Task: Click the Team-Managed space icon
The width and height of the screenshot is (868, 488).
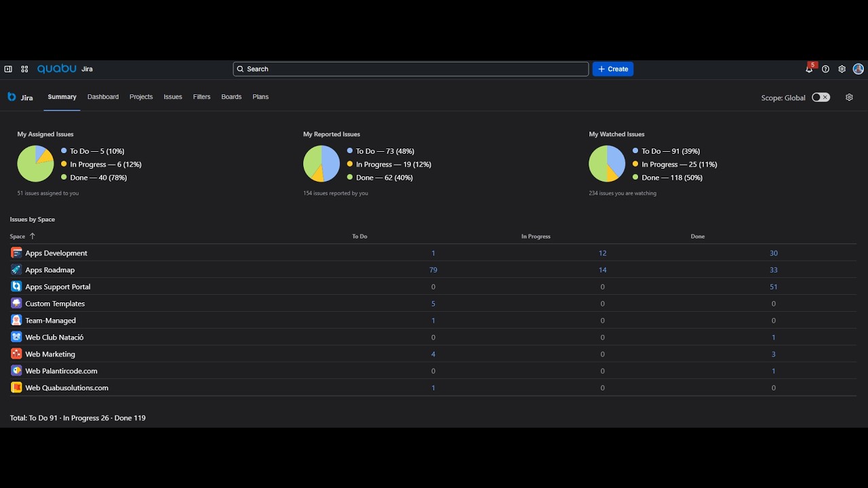Action: pyautogui.click(x=16, y=320)
